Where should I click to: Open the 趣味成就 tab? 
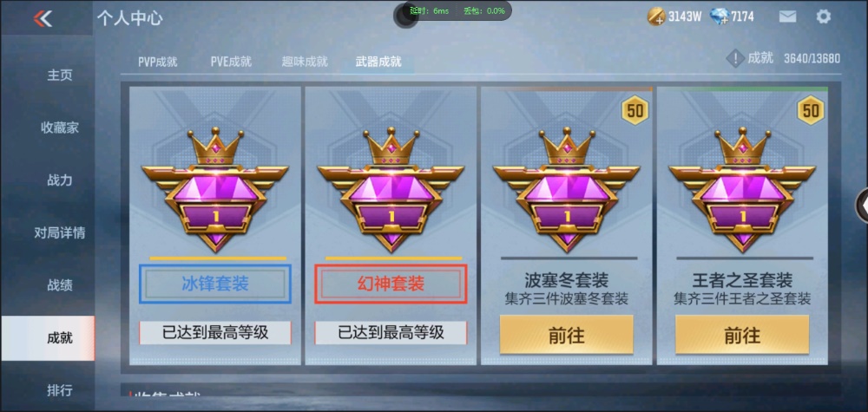pyautogui.click(x=305, y=62)
